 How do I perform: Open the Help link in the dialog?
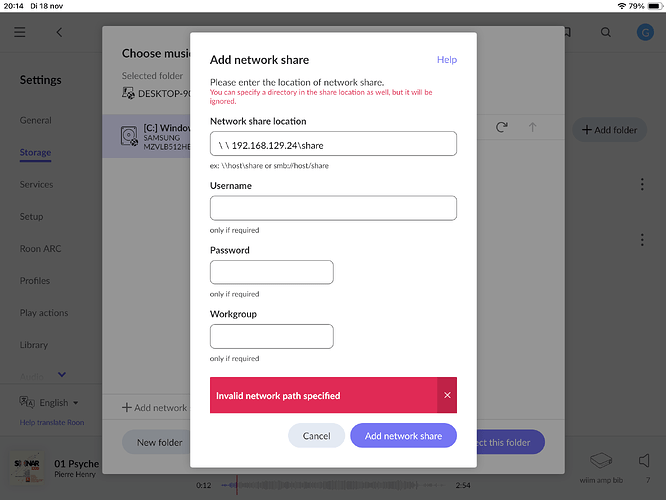click(447, 60)
